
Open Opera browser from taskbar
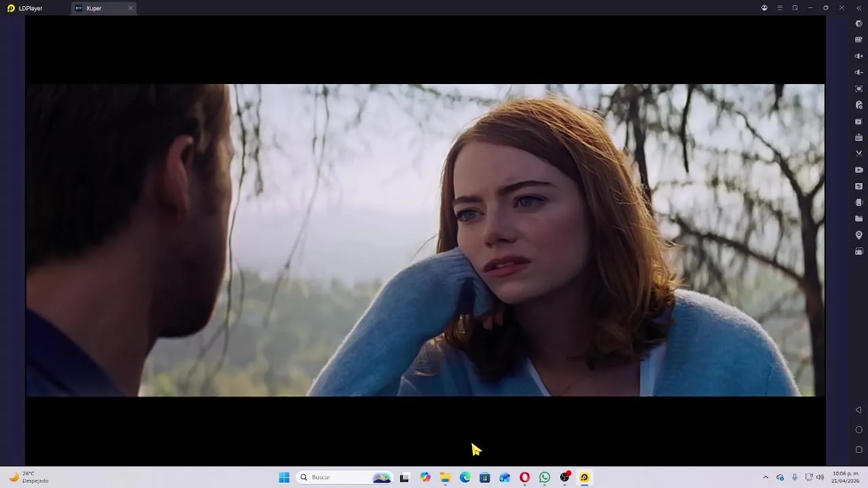[x=525, y=477]
